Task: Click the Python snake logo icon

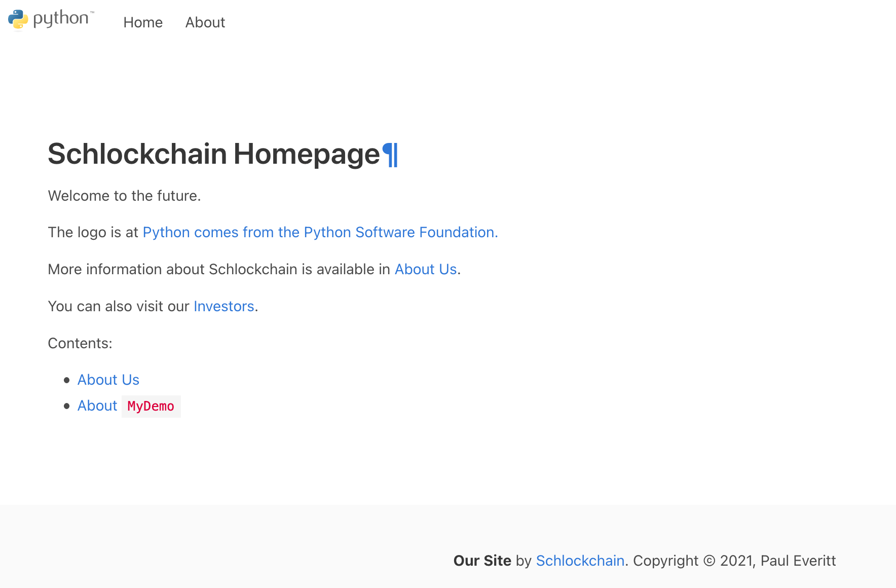Action: click(x=18, y=19)
